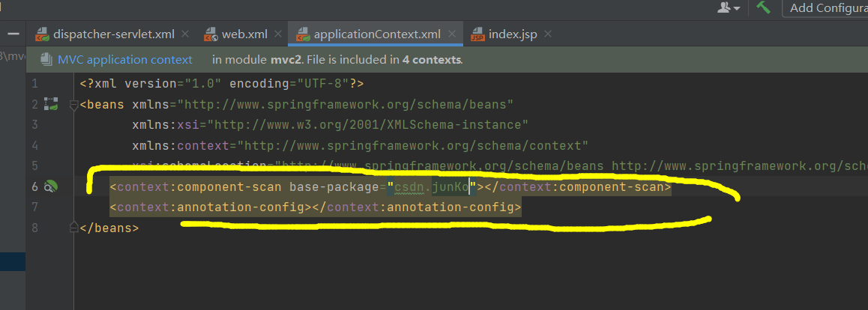Screen dimensions: 868x310
Task: Switch to the index.jsp tab
Action: [x=513, y=34]
